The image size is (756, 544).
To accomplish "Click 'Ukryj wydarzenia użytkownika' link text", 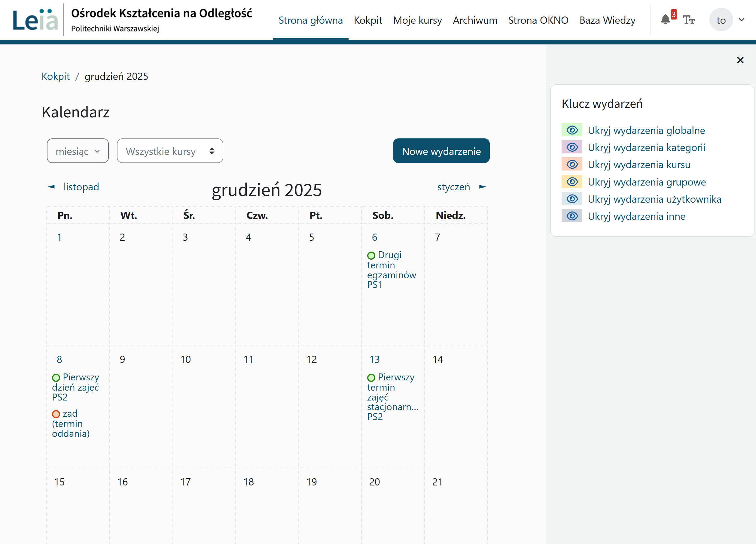I will pos(654,199).
